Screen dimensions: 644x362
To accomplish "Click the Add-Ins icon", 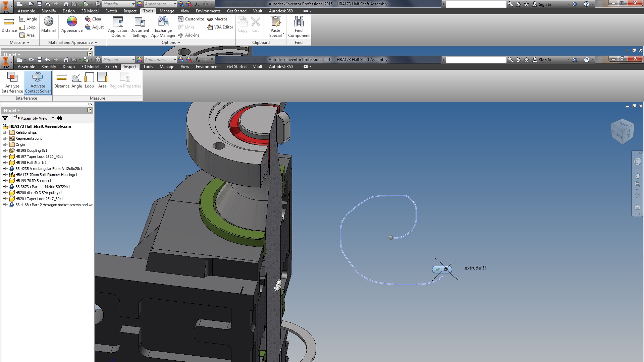I will [181, 35].
